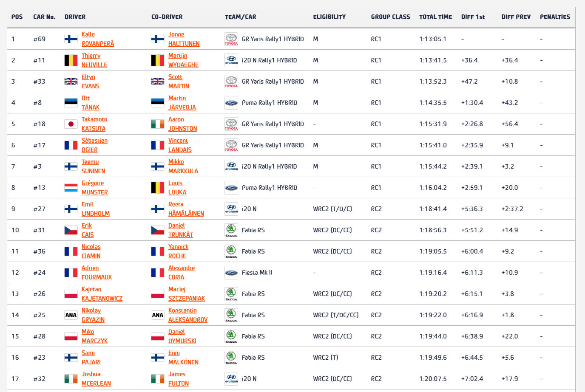Click the Finnish flag beside Kalle Rovanperä
This screenshot has width=585, height=392.
click(x=71, y=39)
